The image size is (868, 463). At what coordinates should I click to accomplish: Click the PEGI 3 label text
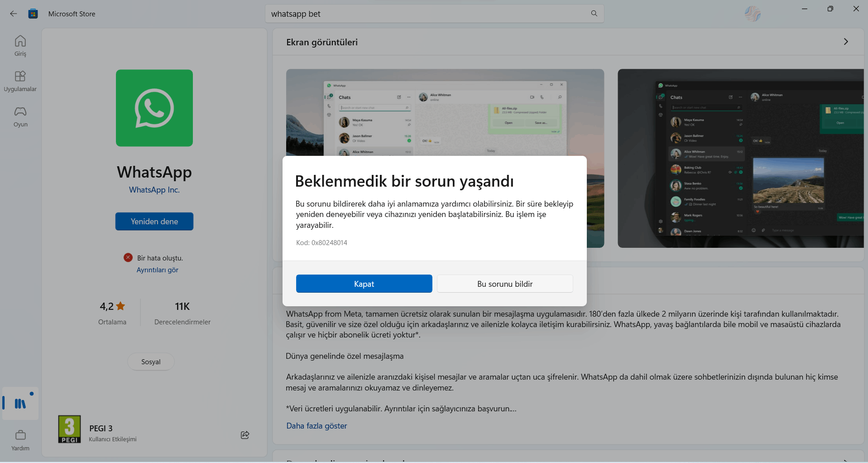101,428
